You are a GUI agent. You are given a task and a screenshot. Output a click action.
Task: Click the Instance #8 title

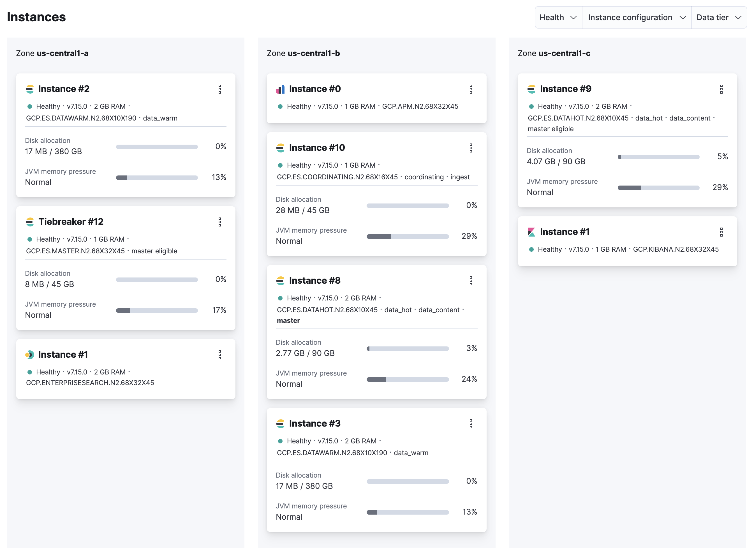pos(314,281)
